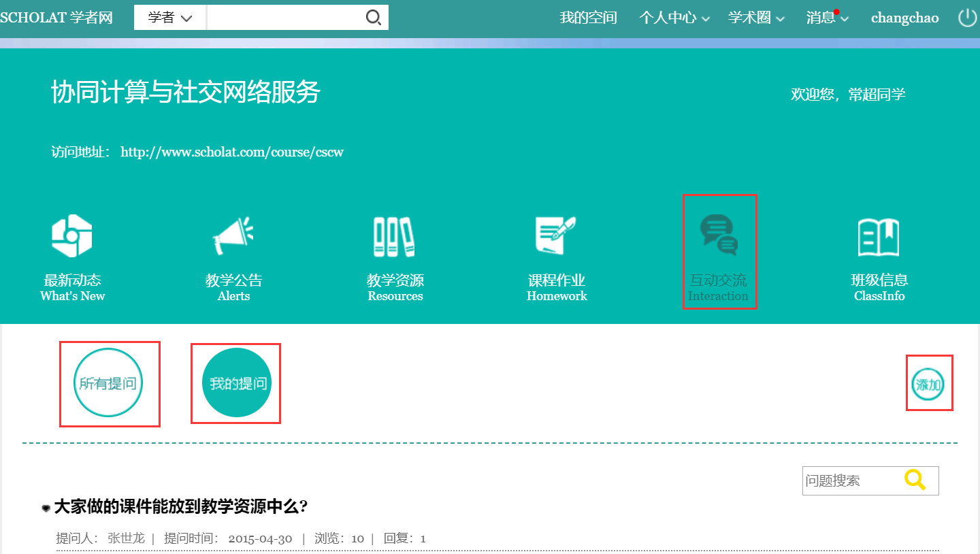Go to 我的空间 in top navigation
The width and height of the screenshot is (980, 554).
(588, 18)
